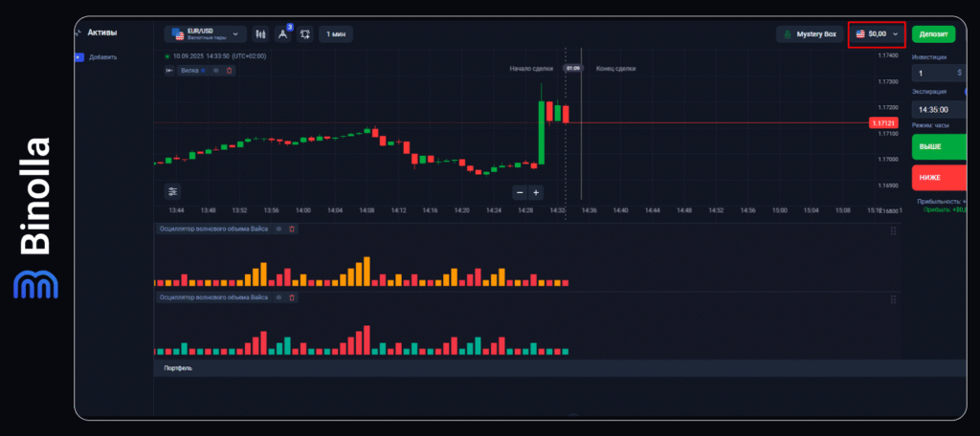Click the green Депозит button
Image resolution: width=980 pixels, height=436 pixels.
click(933, 34)
